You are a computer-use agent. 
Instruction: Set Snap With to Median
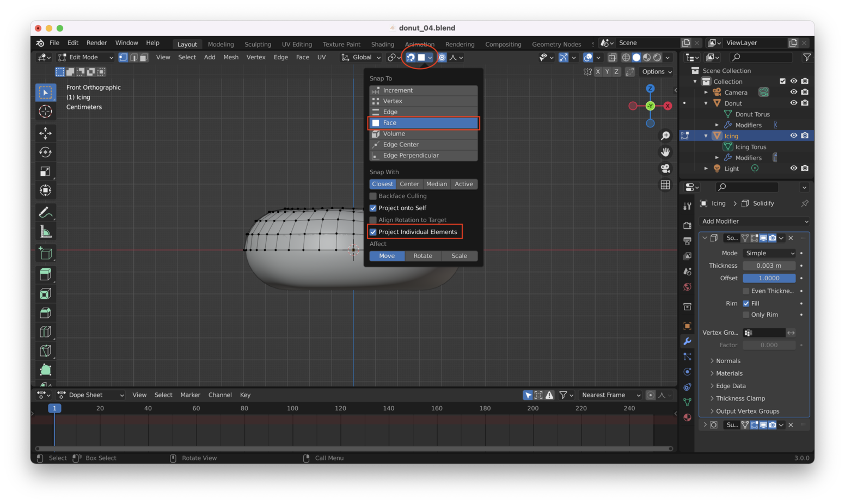click(x=436, y=184)
